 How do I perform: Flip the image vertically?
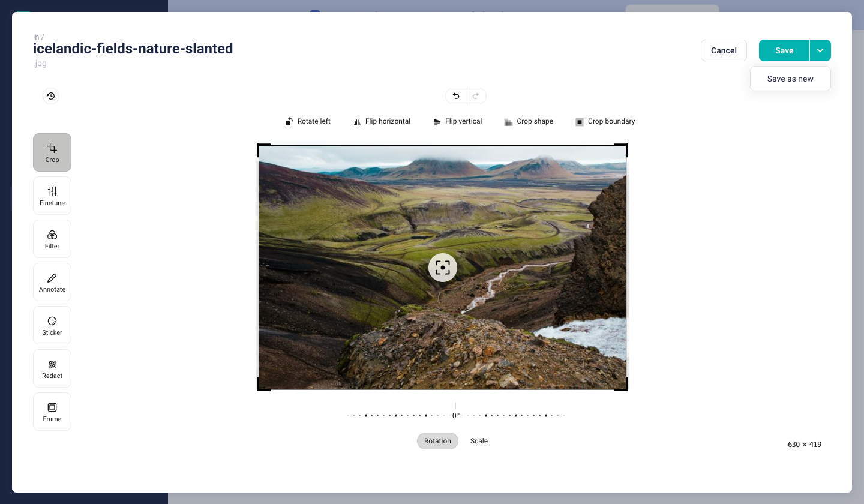pyautogui.click(x=458, y=121)
